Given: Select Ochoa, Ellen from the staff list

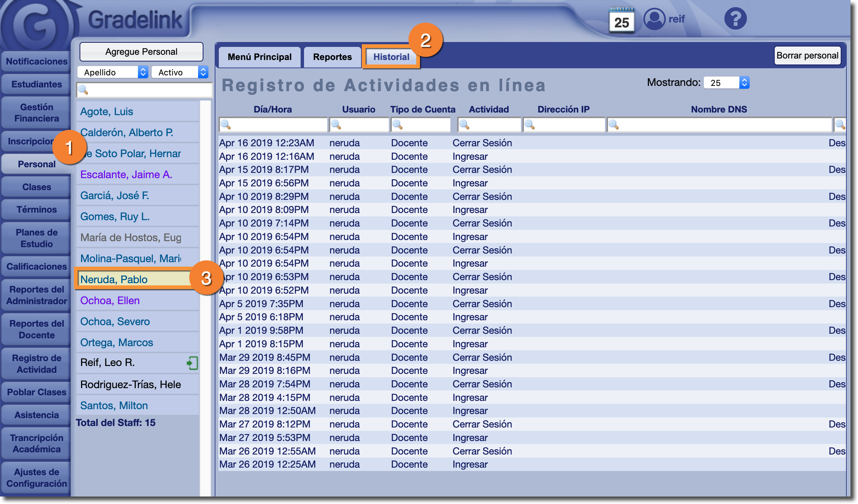Looking at the screenshot, I should [x=110, y=300].
